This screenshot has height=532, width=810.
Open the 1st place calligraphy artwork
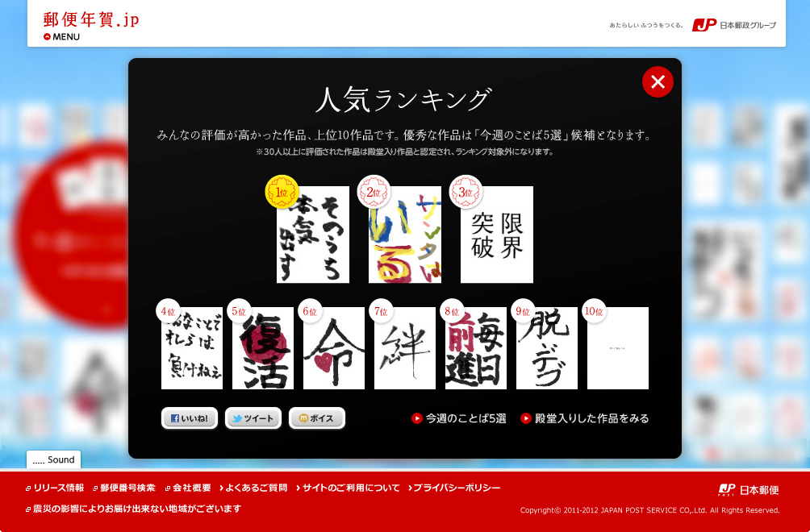(x=313, y=235)
